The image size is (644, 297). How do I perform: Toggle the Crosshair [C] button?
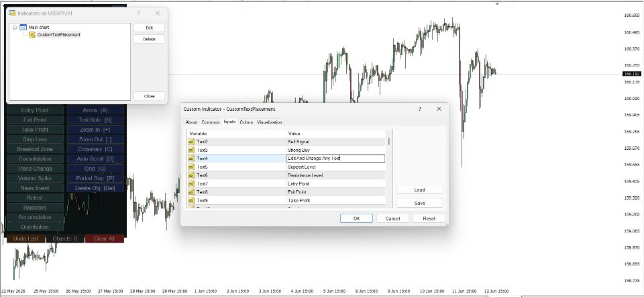click(95, 149)
